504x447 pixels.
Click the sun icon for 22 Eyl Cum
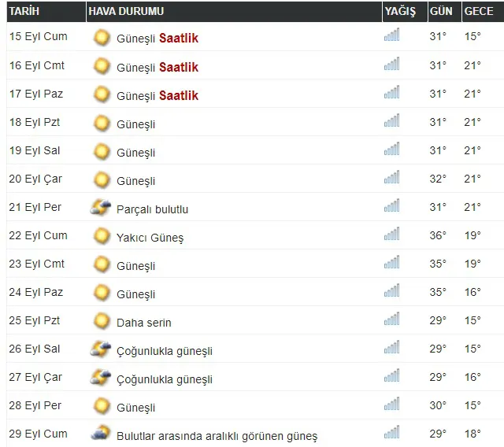pyautogui.click(x=101, y=236)
